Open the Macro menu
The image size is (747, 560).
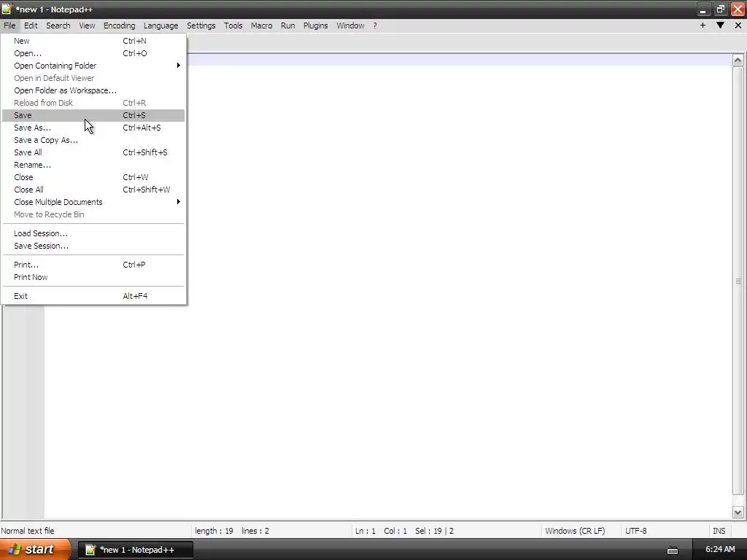coord(261,26)
